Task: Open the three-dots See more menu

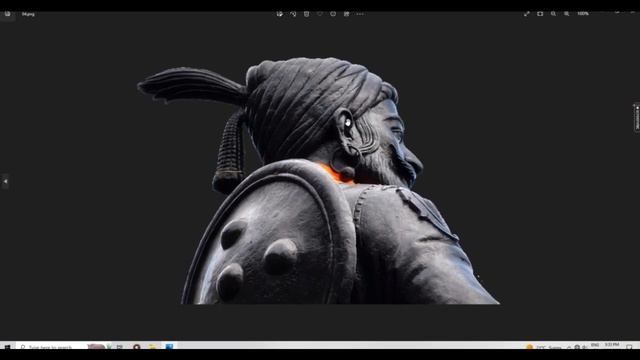Action: click(360, 14)
